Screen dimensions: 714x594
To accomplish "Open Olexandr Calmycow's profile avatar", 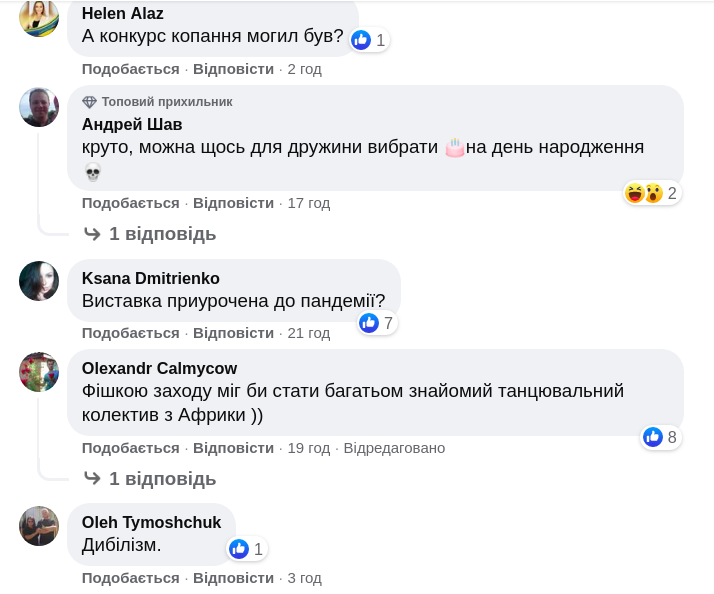I will click(x=39, y=371).
